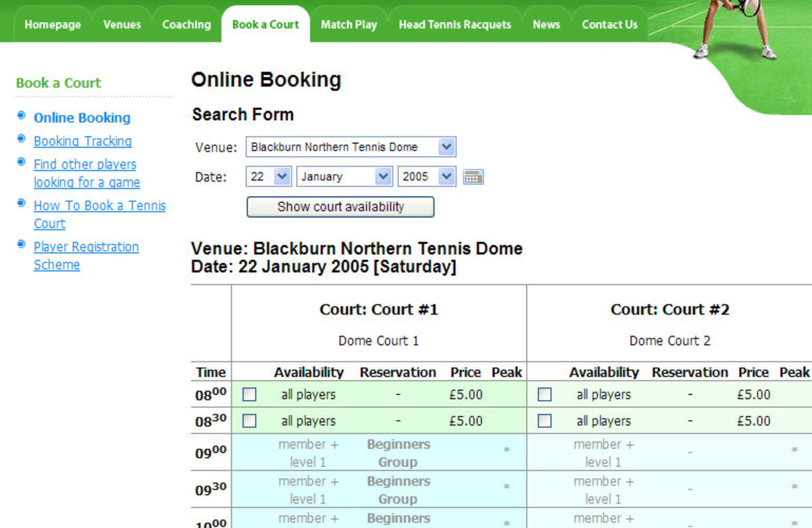Open the Player Registration Scheme link
Screen dimensions: 812x528
click(x=86, y=247)
